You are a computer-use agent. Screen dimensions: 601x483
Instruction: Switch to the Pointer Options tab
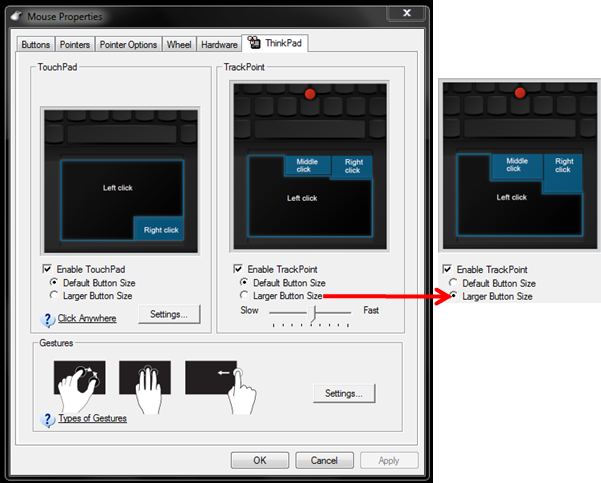(x=129, y=45)
